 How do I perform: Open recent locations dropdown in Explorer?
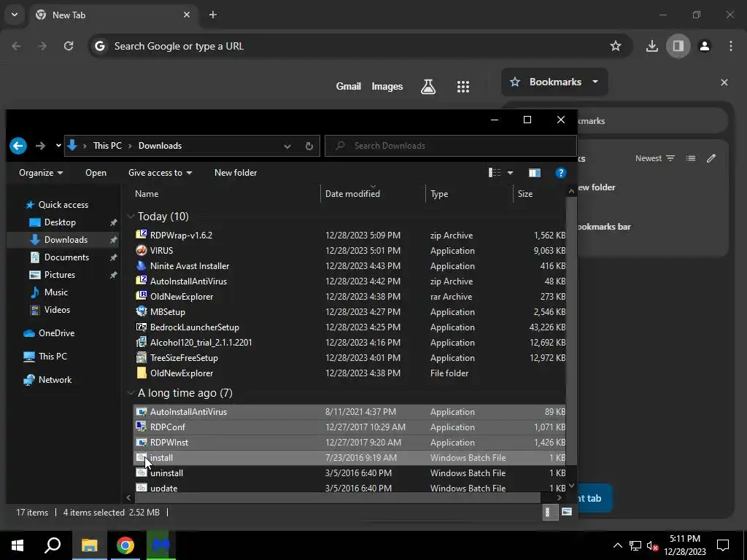pos(58,146)
